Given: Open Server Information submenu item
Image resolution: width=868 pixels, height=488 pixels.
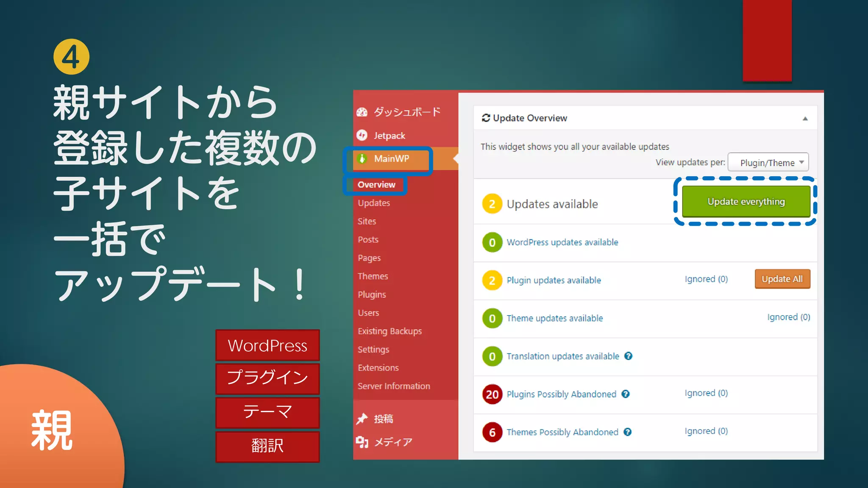Looking at the screenshot, I should pos(393,386).
